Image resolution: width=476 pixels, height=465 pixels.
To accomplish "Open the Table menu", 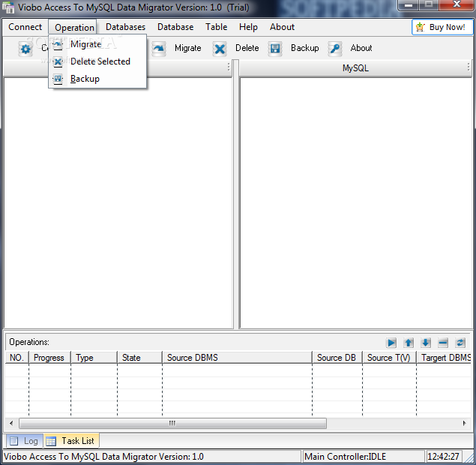I will (217, 27).
